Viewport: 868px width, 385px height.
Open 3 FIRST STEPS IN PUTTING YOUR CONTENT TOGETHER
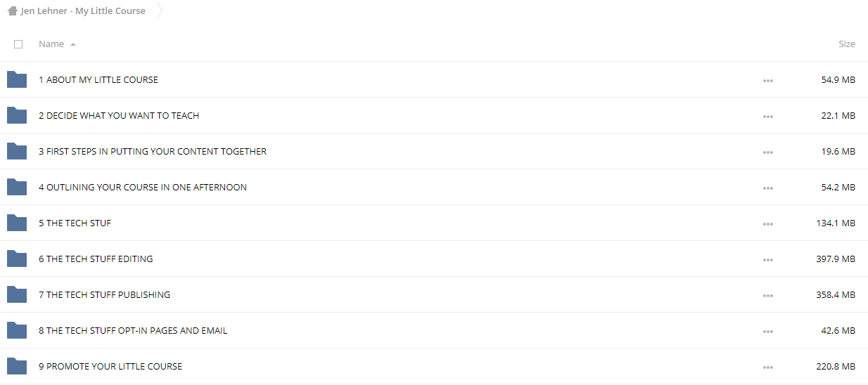click(153, 151)
